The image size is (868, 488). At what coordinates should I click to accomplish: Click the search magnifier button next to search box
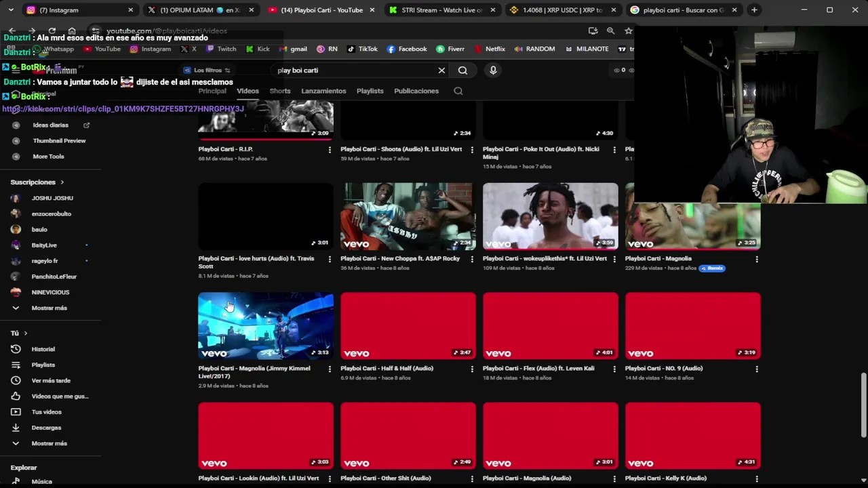[462, 70]
